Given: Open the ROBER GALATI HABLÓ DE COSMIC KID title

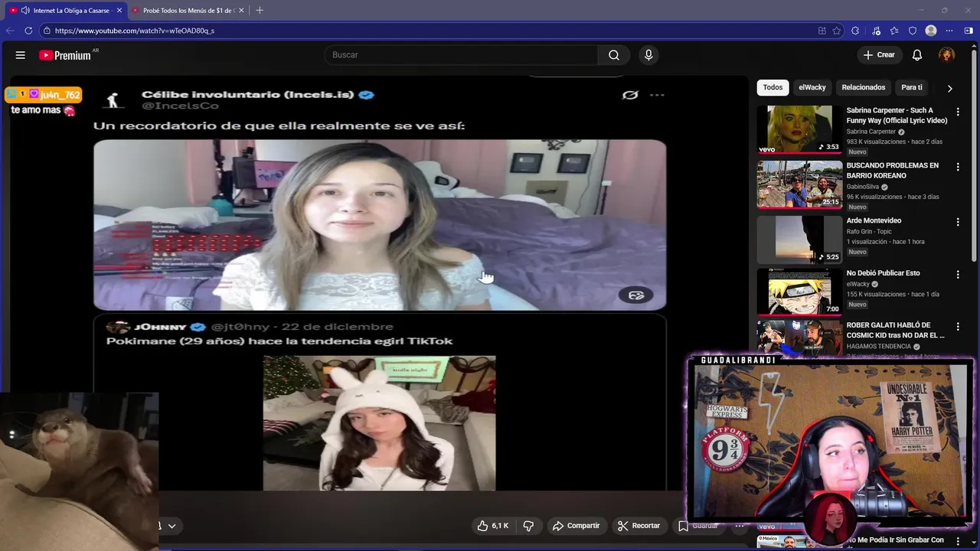Looking at the screenshot, I should [895, 330].
